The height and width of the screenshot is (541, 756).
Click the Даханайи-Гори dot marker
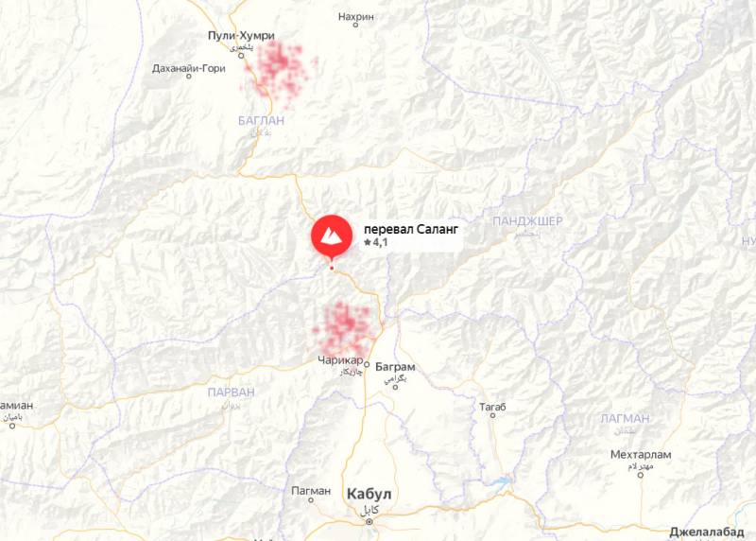coord(188,76)
